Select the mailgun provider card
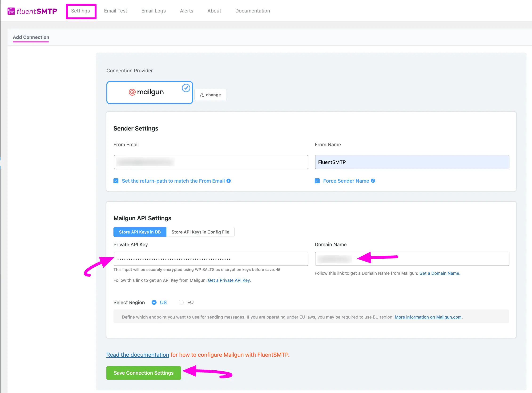Screen dimensions: 532x393 (149, 93)
